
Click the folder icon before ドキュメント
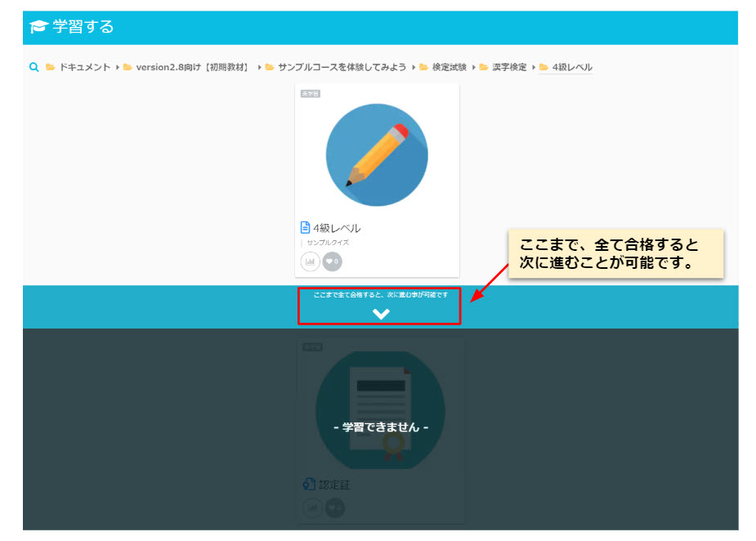[51, 67]
